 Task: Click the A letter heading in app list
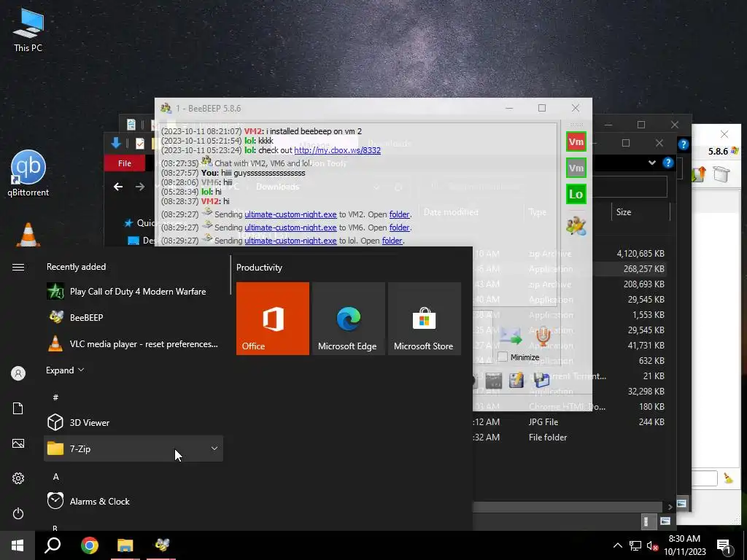point(55,477)
